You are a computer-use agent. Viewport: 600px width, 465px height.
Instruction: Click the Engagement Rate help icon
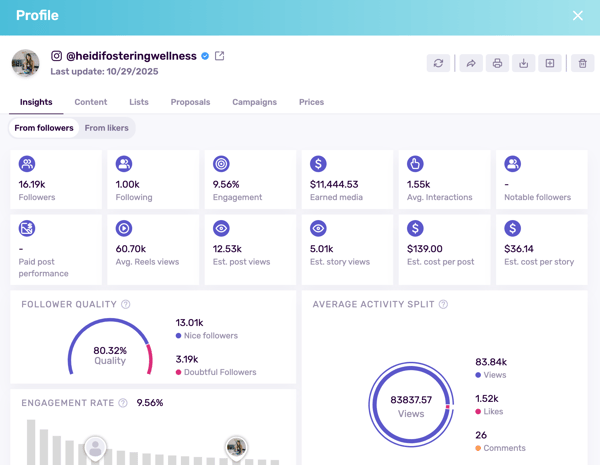[x=123, y=403]
